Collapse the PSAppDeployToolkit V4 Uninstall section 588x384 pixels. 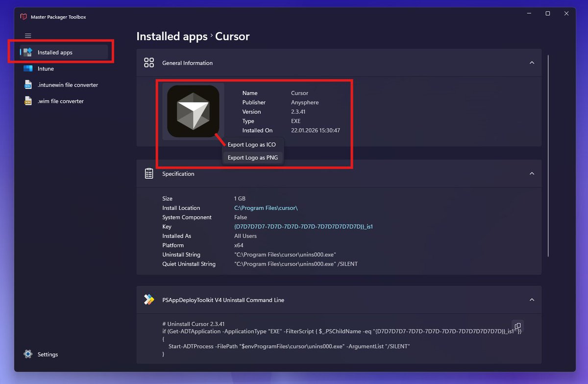pyautogui.click(x=532, y=300)
